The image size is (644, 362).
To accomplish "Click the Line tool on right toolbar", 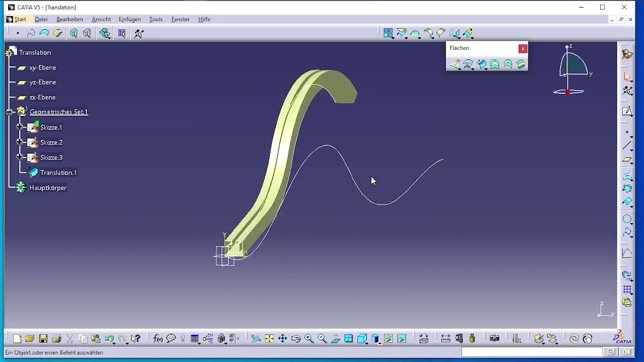I will 627,146.
